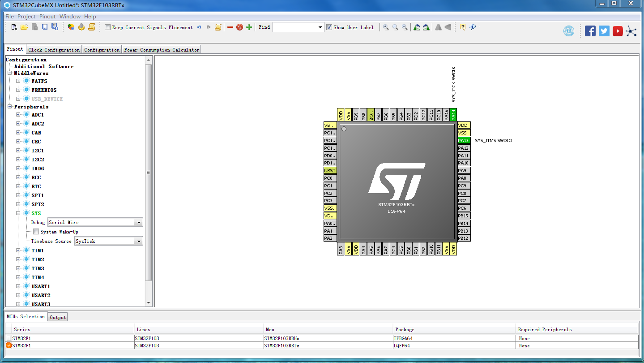Viewport: 644px width, 363px height.
Task: Click the scroll icon before the minus
Action: pos(218,27)
